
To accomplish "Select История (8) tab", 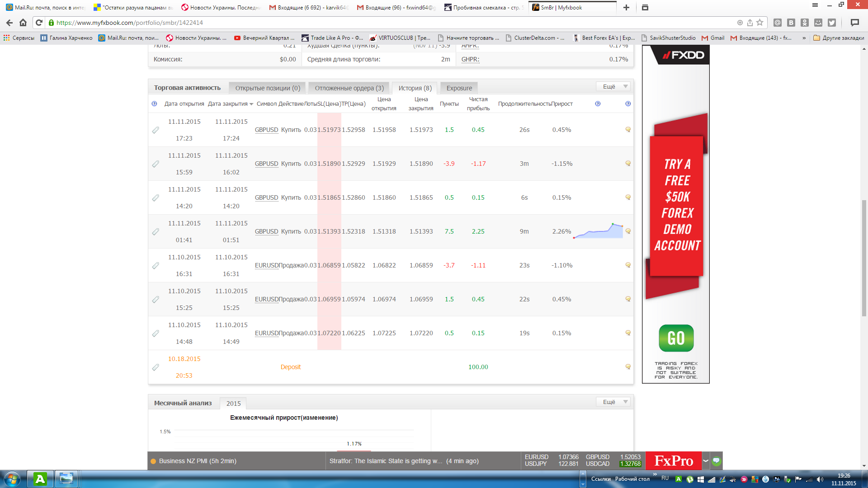I will [x=415, y=88].
